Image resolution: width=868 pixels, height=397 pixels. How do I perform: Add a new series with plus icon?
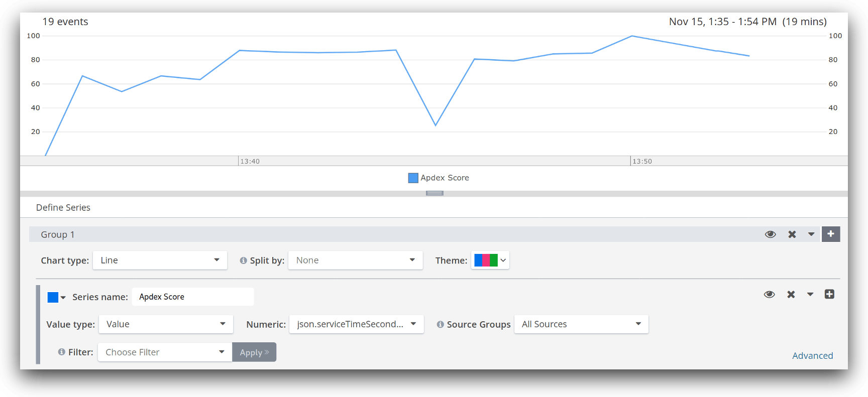[829, 294]
